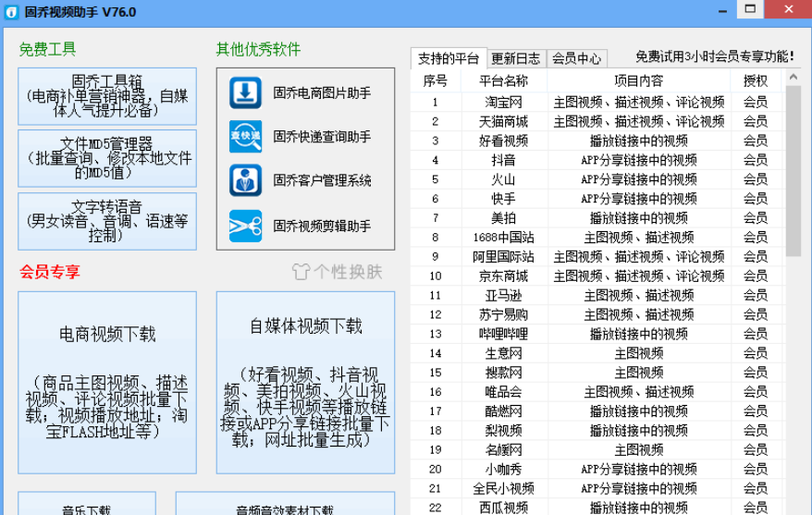
Task: Select the 名媛网 row
Action: (x=598, y=449)
